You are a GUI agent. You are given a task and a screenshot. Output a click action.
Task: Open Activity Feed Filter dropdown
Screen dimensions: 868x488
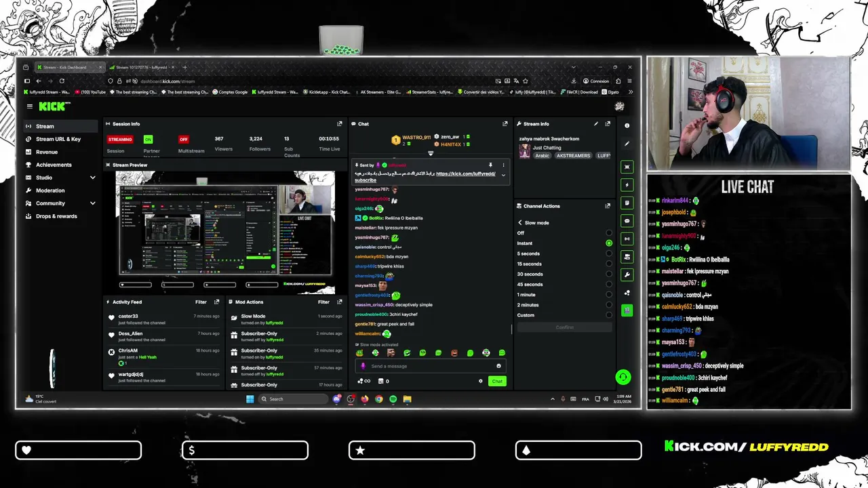tap(201, 302)
